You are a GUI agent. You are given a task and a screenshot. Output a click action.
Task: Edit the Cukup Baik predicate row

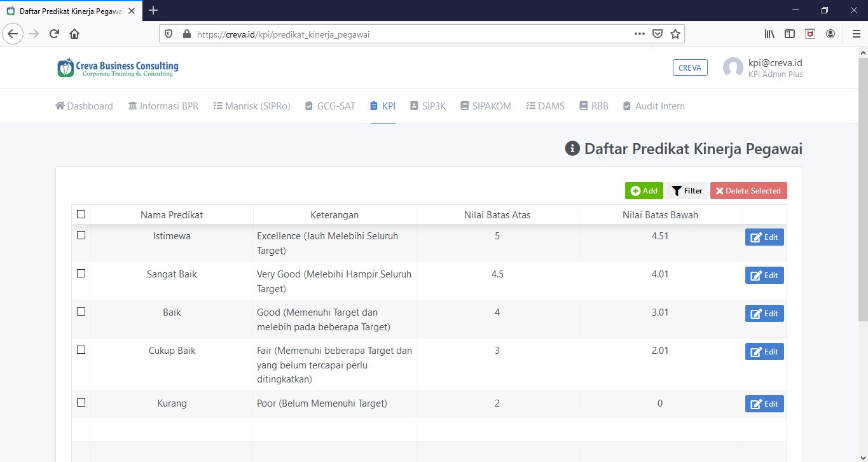tap(764, 352)
